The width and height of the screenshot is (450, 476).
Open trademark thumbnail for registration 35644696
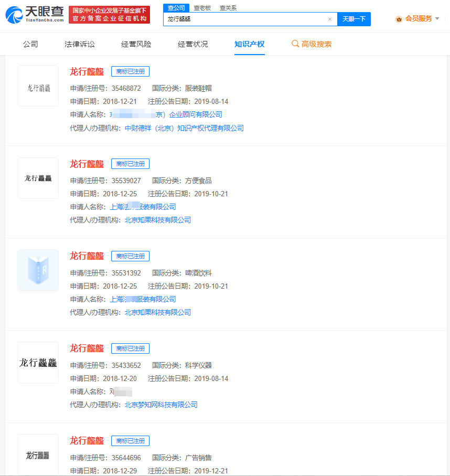point(38,454)
